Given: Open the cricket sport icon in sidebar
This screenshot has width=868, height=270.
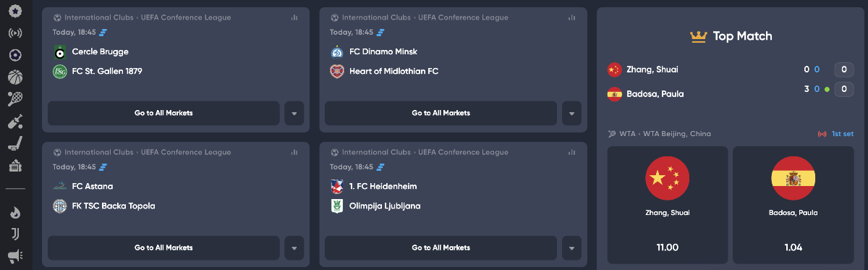Looking at the screenshot, I should (x=15, y=122).
